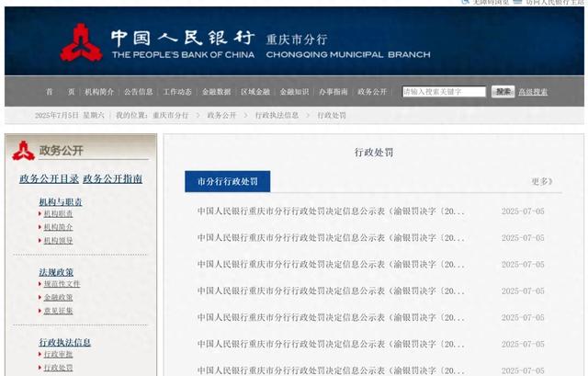588x376 pixels.
Task: Navigate to 区域金融 in the top menu
Action: [255, 92]
